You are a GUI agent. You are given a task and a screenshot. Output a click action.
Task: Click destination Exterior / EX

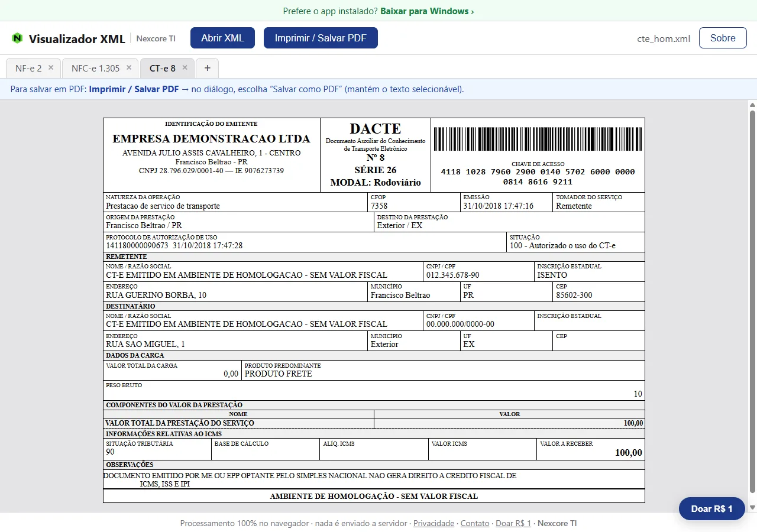400,226
